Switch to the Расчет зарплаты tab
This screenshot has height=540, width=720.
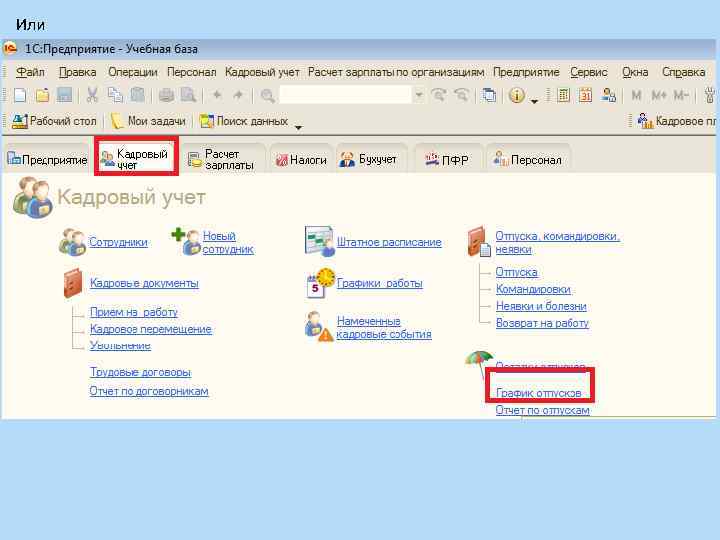223,159
